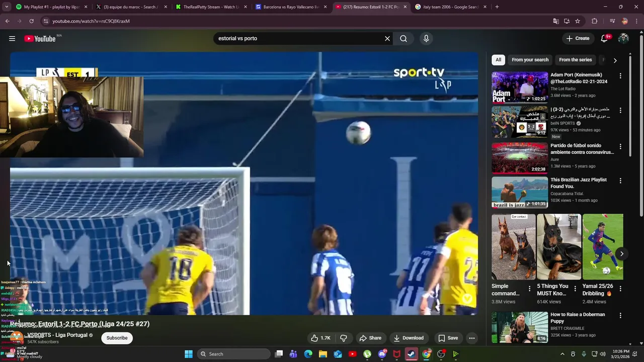Click the translate page icon

556,21
